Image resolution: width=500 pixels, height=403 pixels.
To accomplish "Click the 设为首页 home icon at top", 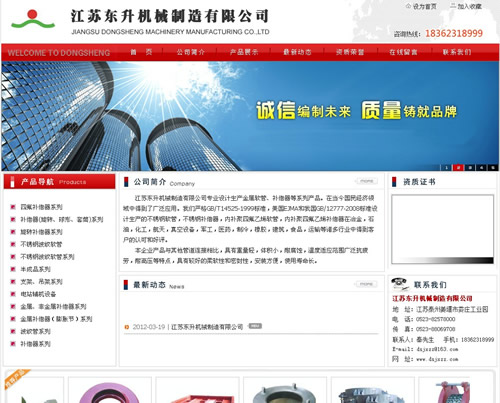I will coord(408,6).
